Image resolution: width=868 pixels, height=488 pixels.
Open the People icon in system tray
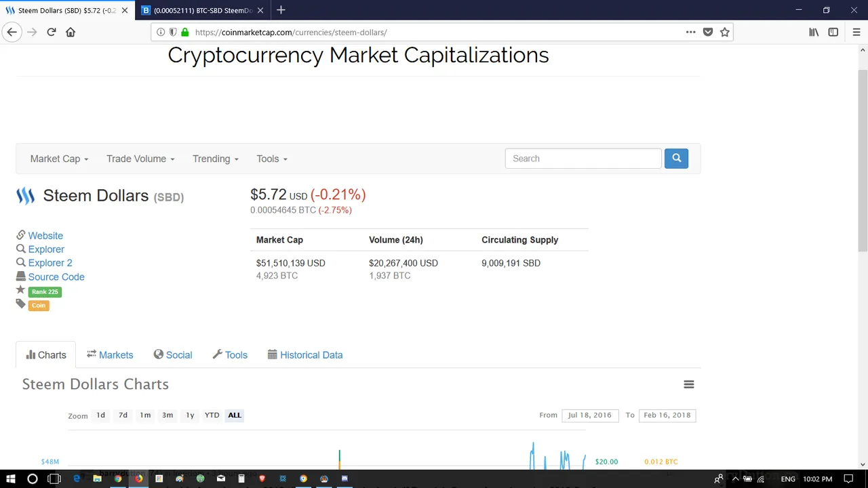point(718,479)
